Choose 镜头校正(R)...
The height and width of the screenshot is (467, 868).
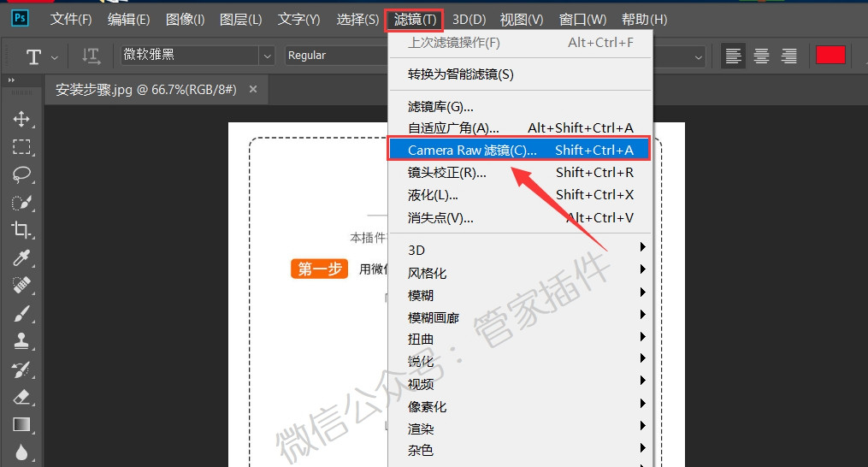click(x=521, y=172)
